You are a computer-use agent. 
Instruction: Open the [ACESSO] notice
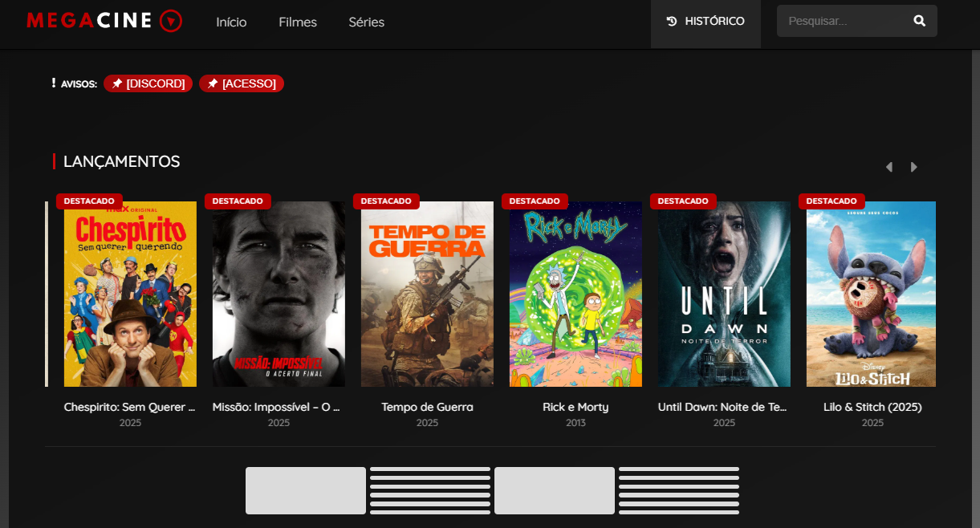pos(242,83)
